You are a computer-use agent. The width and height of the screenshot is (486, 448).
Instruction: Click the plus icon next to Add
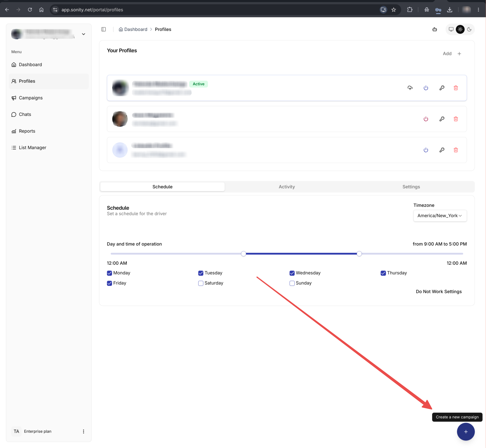(459, 53)
